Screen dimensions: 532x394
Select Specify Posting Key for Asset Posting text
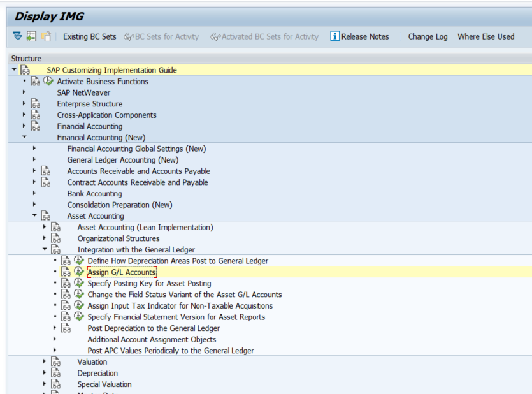[x=149, y=283]
